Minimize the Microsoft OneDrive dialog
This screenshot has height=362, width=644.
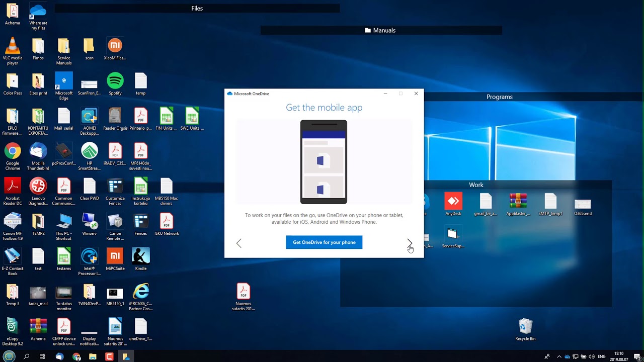click(x=385, y=94)
